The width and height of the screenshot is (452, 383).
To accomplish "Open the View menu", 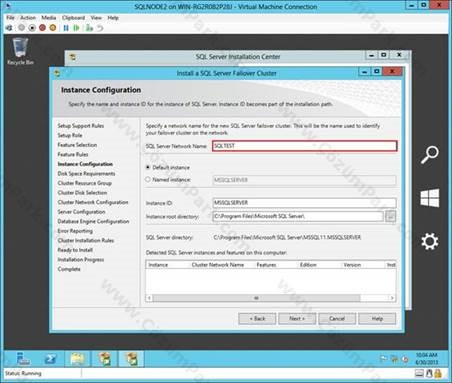I will click(x=96, y=18).
